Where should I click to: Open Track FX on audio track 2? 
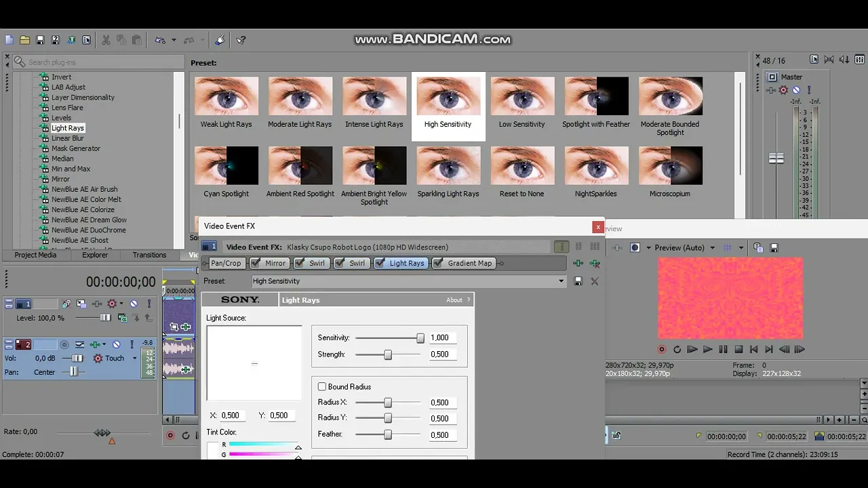[x=95, y=344]
